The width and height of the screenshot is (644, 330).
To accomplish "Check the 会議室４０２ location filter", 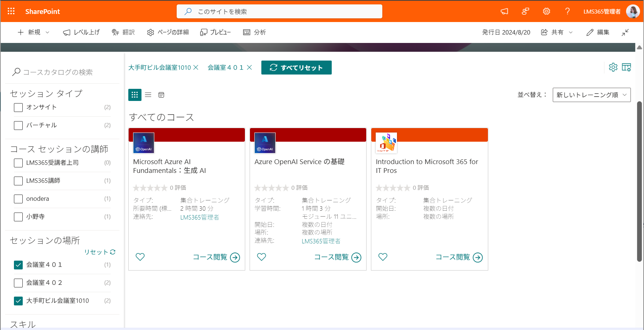I will coord(18,283).
